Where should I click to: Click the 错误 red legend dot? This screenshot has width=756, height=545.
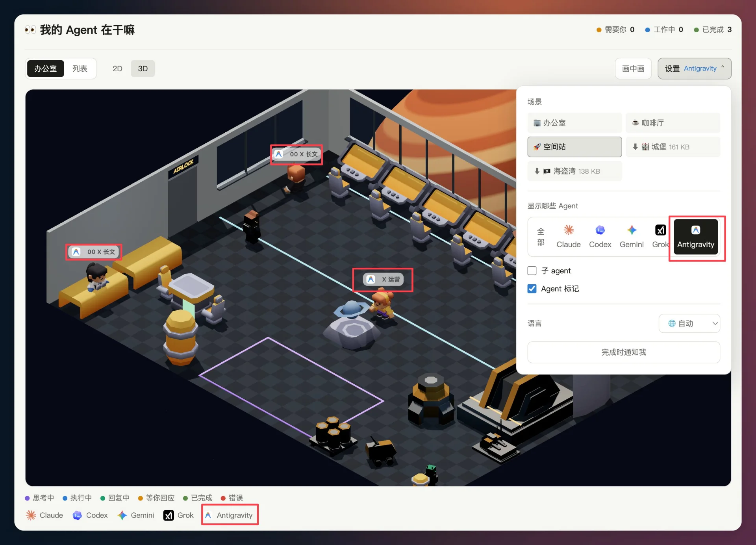point(223,498)
